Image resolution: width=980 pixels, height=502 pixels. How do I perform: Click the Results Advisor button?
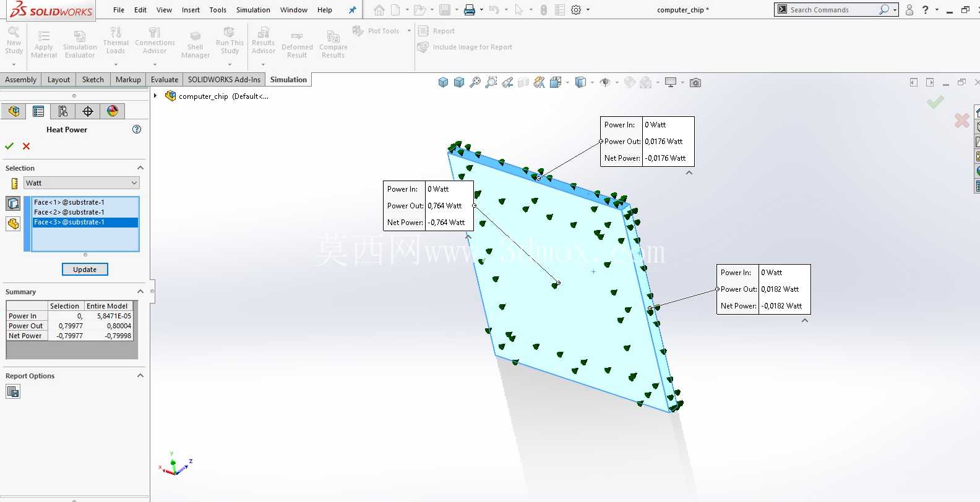point(263,41)
